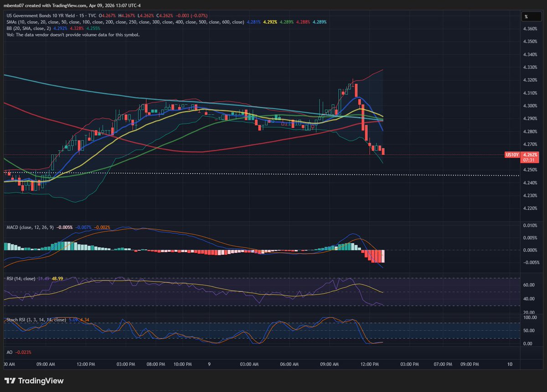Click 4.250% on the price axis
Image resolution: width=547 pixels, height=392 pixels.
(x=531, y=170)
